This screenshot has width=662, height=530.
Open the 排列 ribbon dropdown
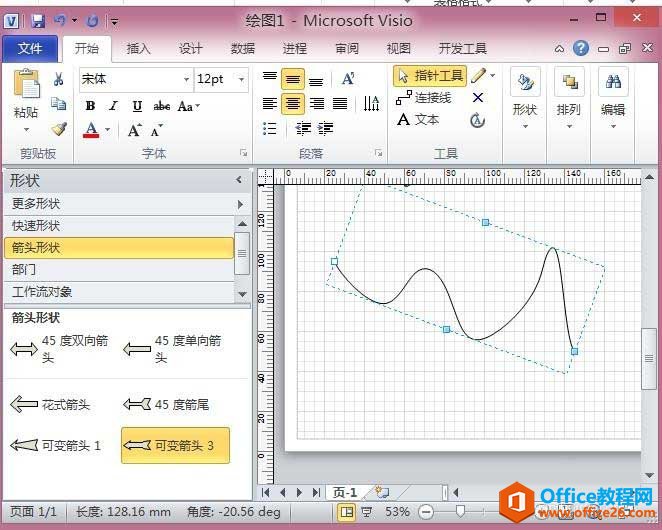click(x=569, y=99)
